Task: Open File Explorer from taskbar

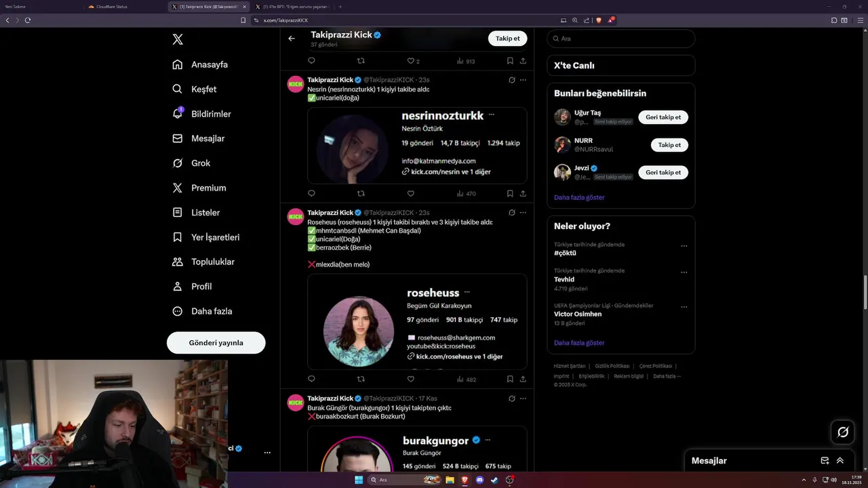Action: coord(450,480)
